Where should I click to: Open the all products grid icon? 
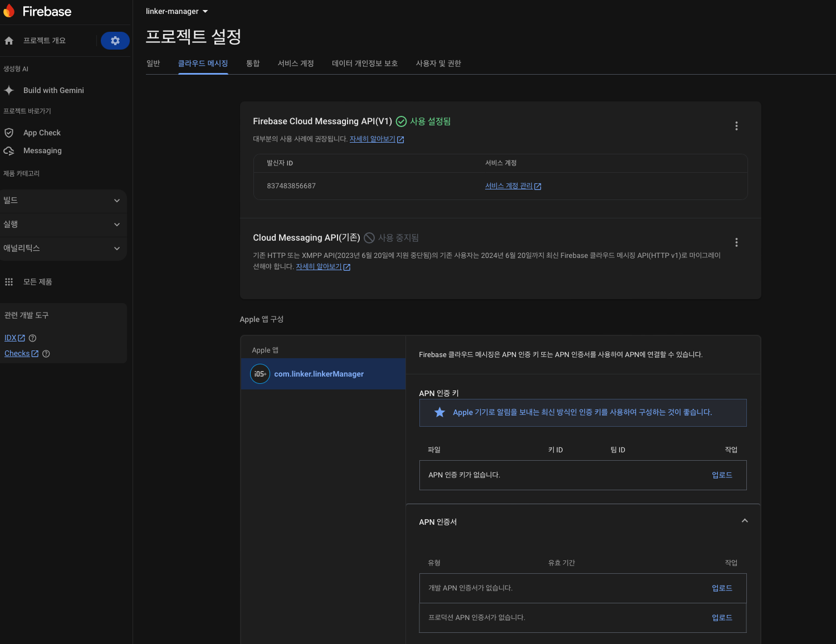(9, 282)
